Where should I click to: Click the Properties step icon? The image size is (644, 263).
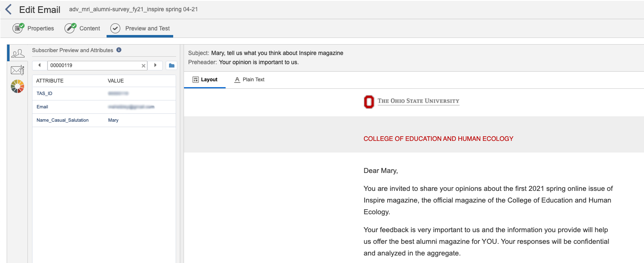(17, 28)
